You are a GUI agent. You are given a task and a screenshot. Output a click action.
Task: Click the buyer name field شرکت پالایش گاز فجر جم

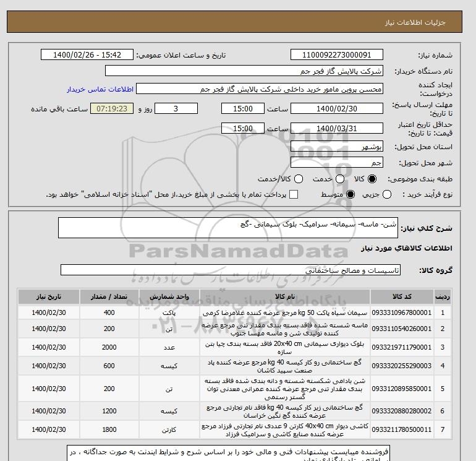244,71
